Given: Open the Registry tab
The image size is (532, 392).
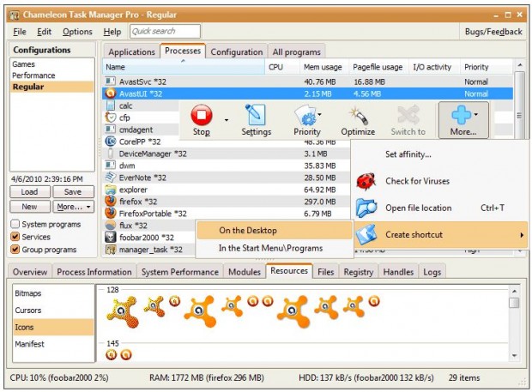Looking at the screenshot, I should tap(359, 272).
